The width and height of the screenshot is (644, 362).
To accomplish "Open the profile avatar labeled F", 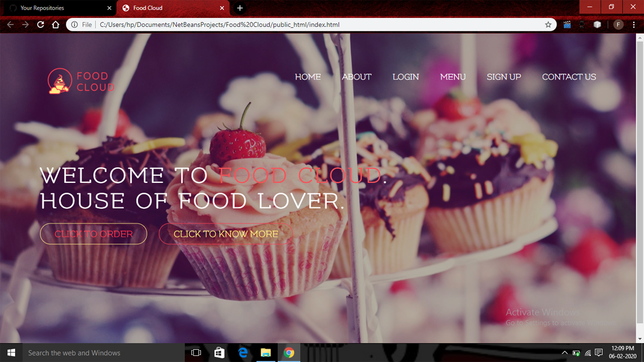I will coord(618,24).
